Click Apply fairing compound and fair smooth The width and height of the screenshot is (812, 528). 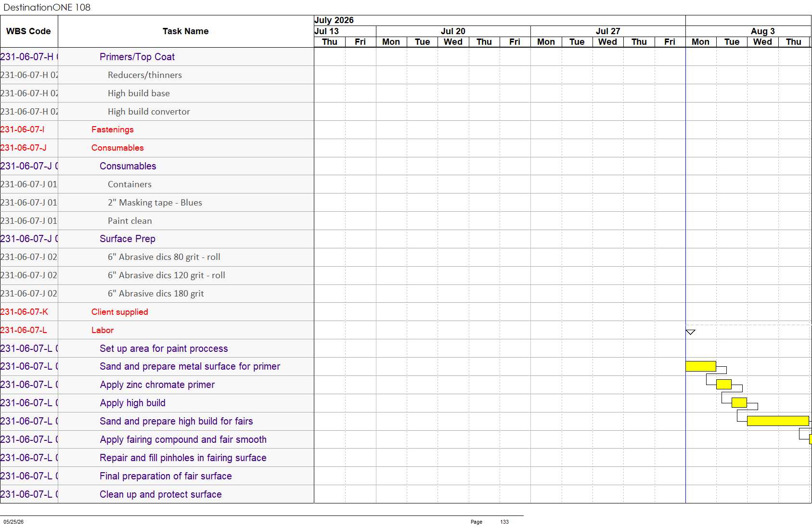[x=183, y=439]
